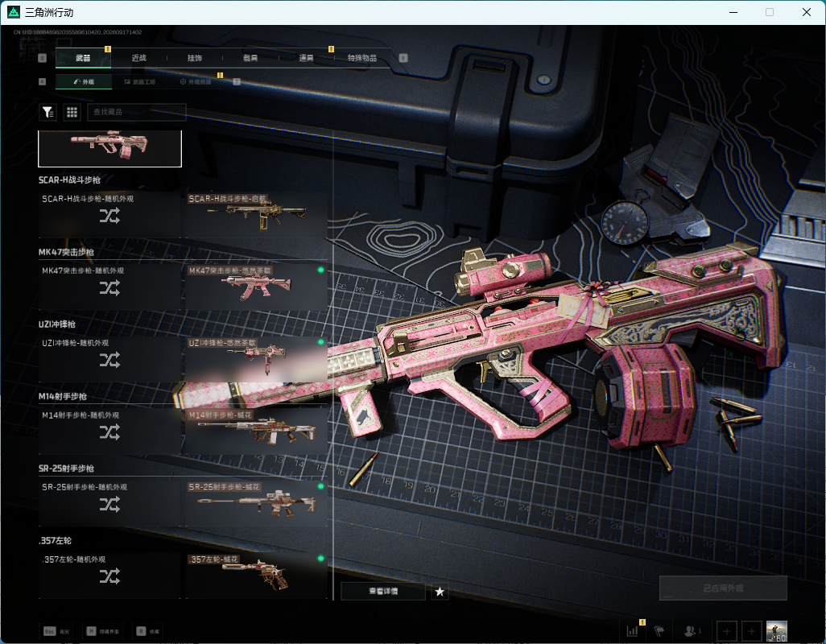Image resolution: width=826 pixels, height=644 pixels.
Task: Switch to the 挂饰 tab
Action: [x=195, y=58]
